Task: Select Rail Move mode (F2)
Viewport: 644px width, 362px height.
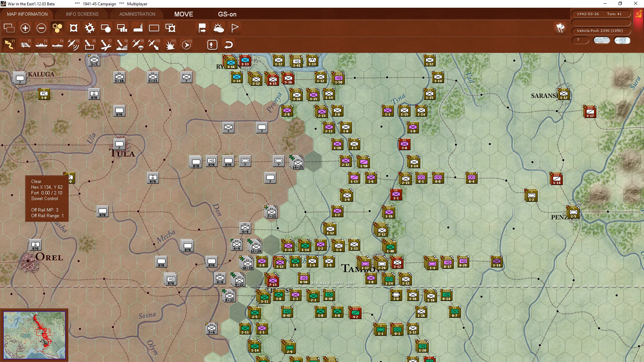Action: click(x=25, y=45)
